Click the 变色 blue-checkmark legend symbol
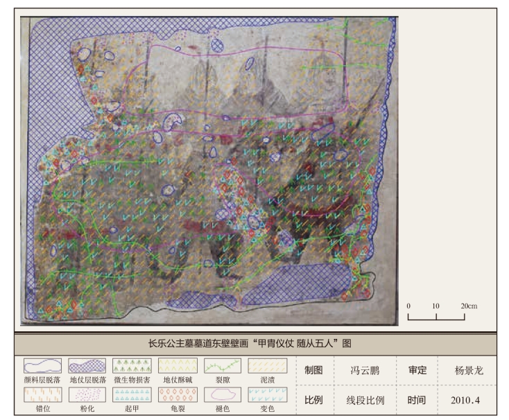Screen dimensions: 509x420 coord(268,394)
